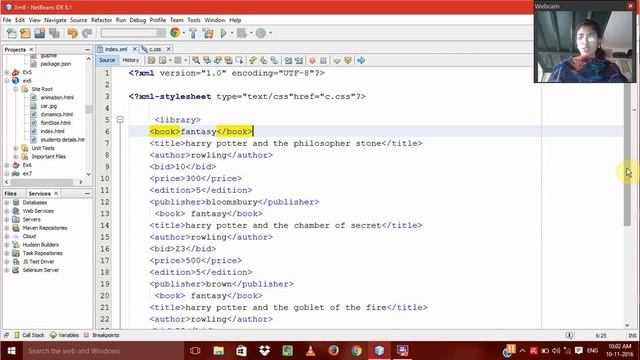
Task: Select Selenium Server in Services
Action: (41, 270)
